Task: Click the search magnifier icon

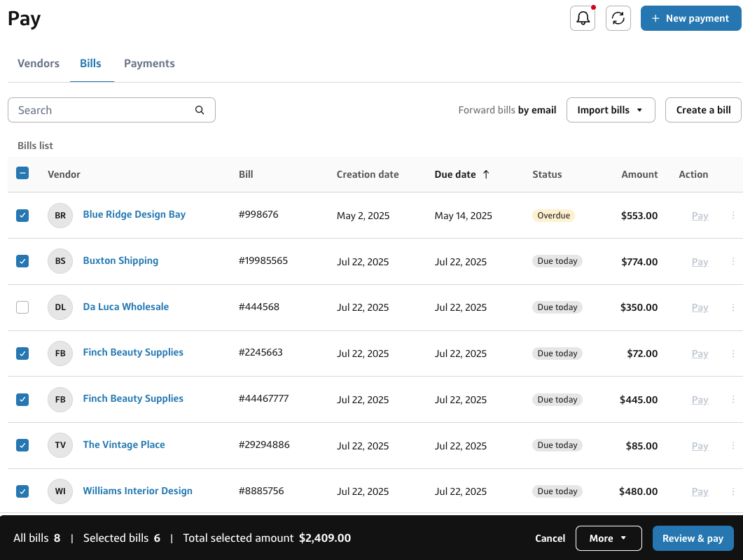Action: pyautogui.click(x=200, y=110)
